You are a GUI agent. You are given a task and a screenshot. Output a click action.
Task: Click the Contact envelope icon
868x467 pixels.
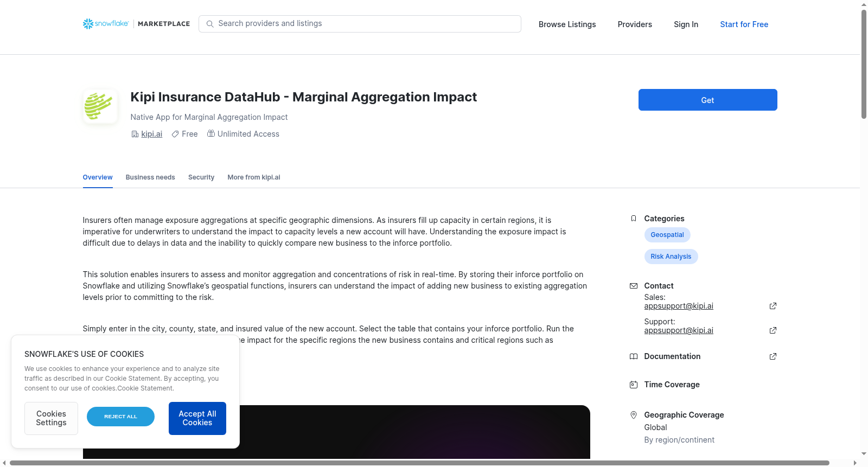[634, 286]
